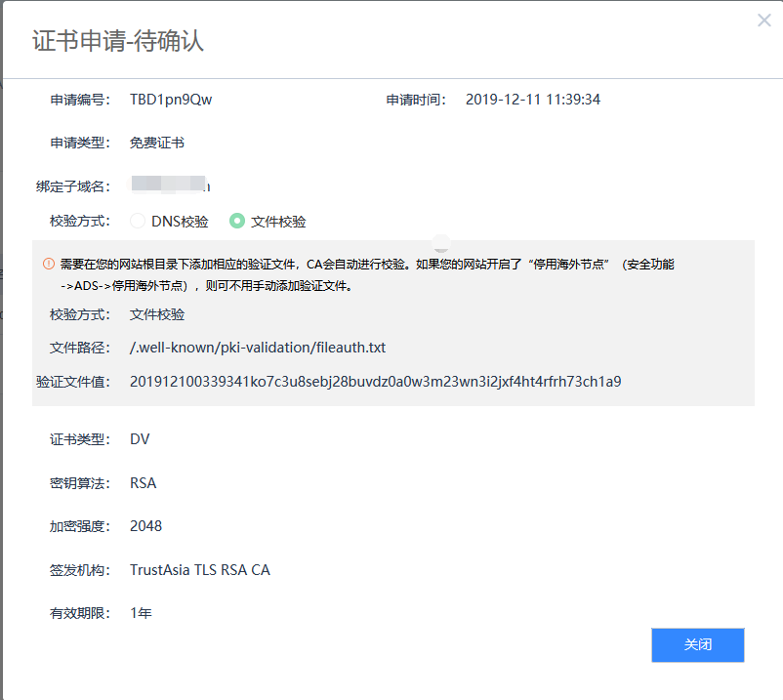Click the dialog title 证书申请-待确认
783x700 pixels.
118,41
